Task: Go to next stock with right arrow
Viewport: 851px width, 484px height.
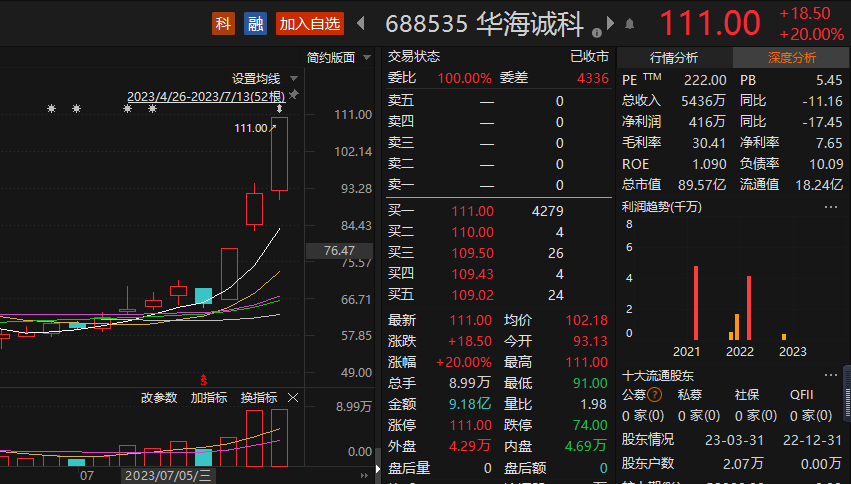Action: point(611,23)
